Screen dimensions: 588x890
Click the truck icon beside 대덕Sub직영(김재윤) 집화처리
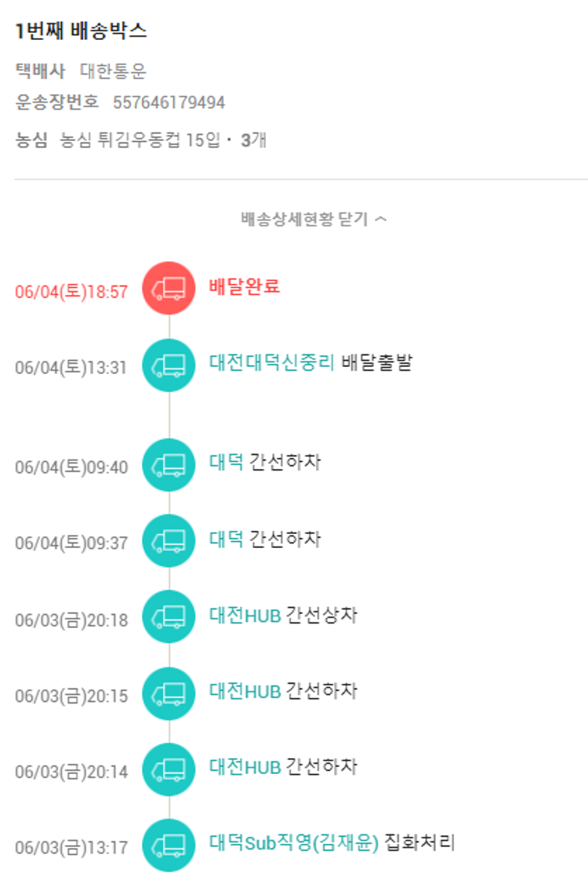(169, 845)
